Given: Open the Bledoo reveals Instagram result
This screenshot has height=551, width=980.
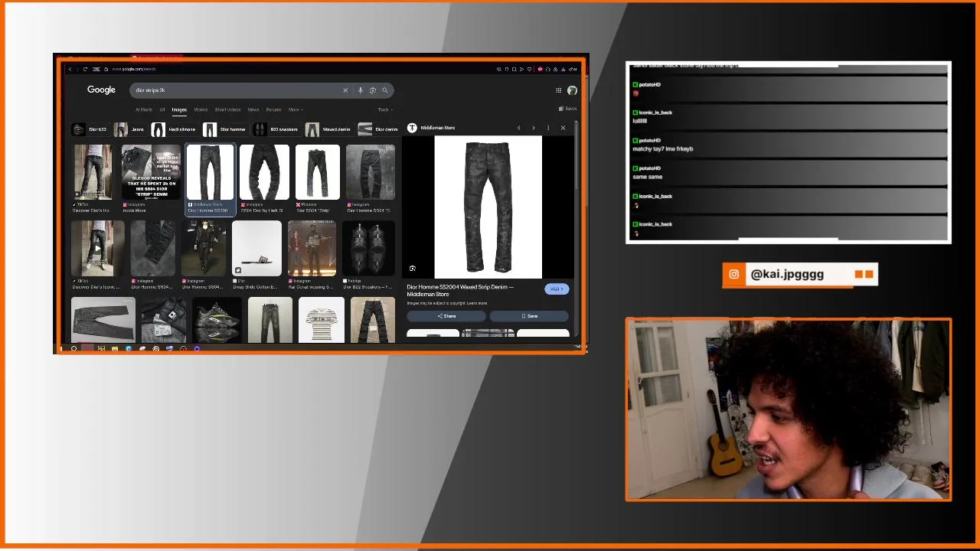Looking at the screenshot, I should pos(152,172).
